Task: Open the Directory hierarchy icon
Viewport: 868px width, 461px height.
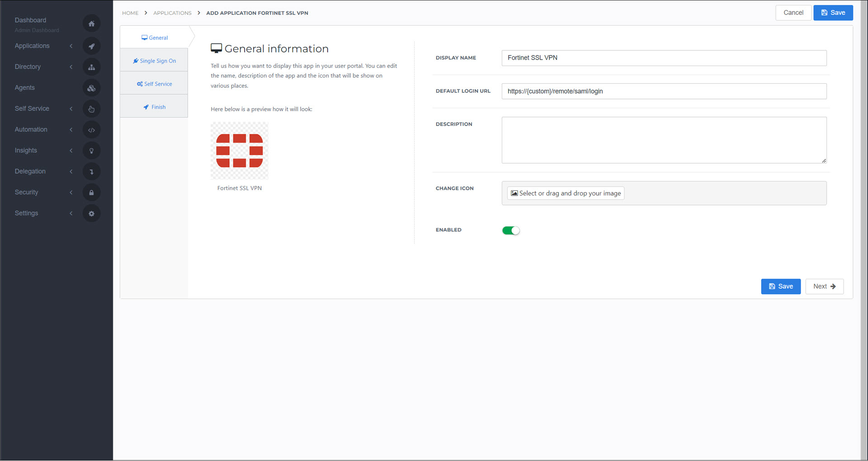Action: (x=91, y=67)
